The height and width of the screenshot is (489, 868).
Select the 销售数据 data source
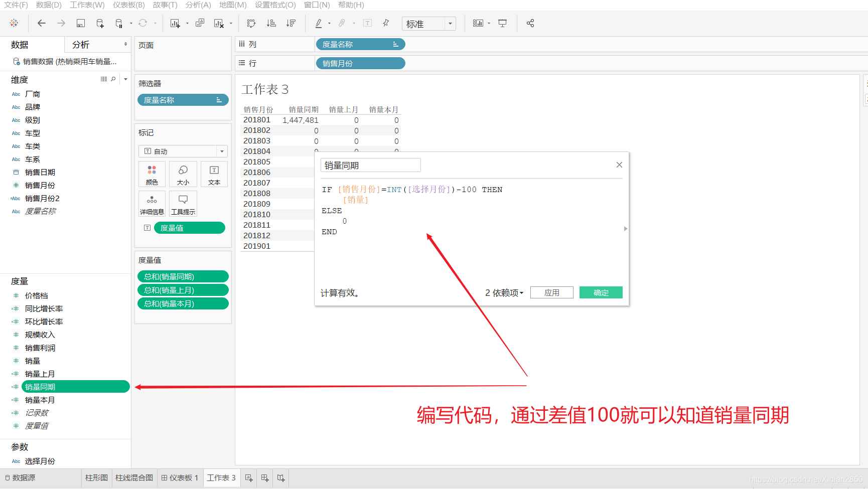click(x=65, y=61)
